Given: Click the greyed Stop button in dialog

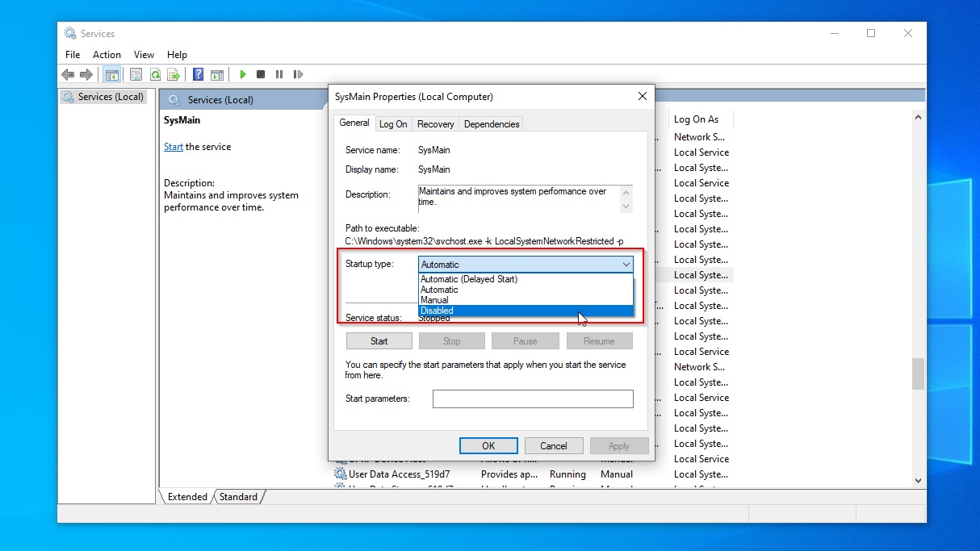Looking at the screenshot, I should click(452, 341).
